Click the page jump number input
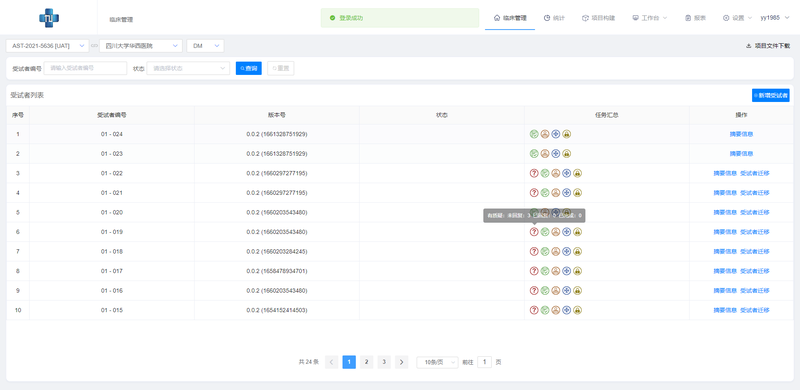 (x=484, y=362)
